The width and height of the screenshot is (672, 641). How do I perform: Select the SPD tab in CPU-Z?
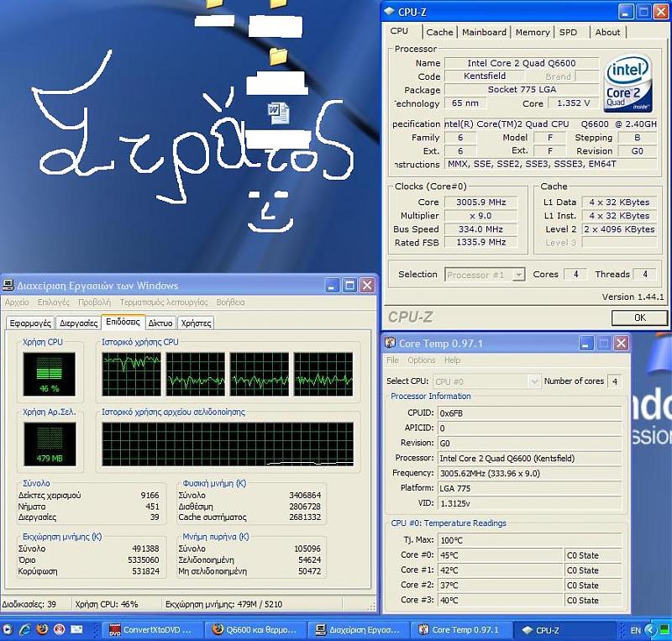tap(569, 32)
